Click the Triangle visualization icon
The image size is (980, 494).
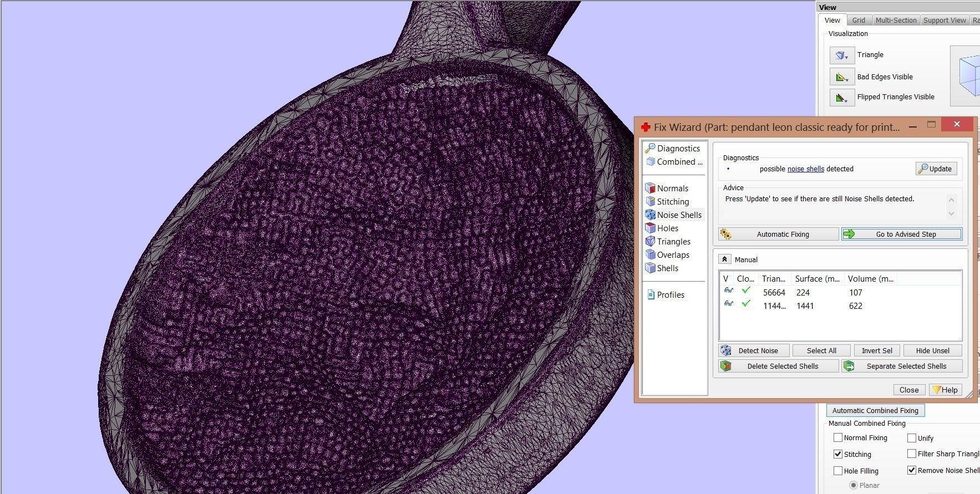(x=842, y=55)
